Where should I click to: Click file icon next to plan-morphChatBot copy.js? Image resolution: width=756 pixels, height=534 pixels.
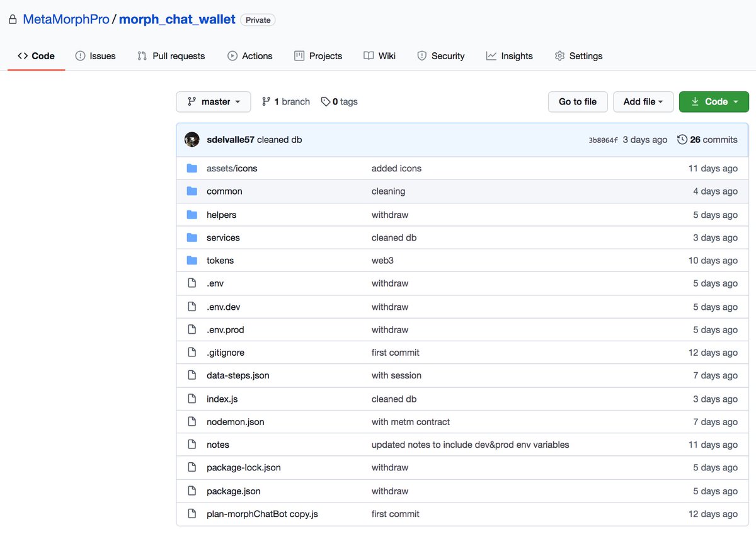pyautogui.click(x=192, y=514)
